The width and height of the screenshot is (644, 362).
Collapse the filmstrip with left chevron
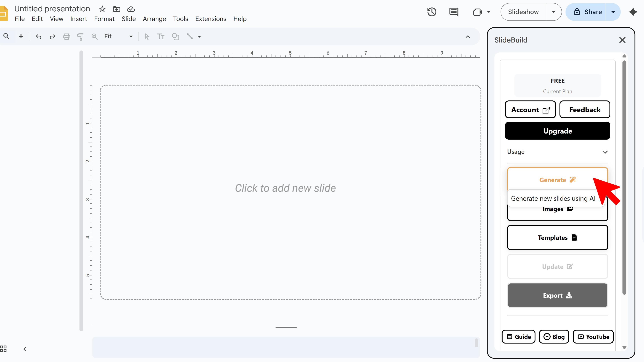coord(25,349)
